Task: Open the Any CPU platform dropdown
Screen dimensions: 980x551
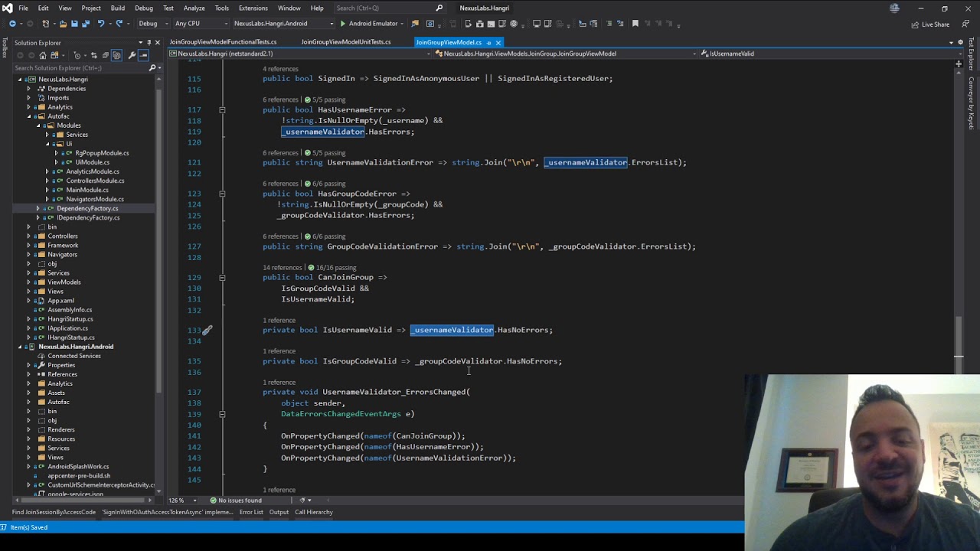Action: tap(201, 24)
